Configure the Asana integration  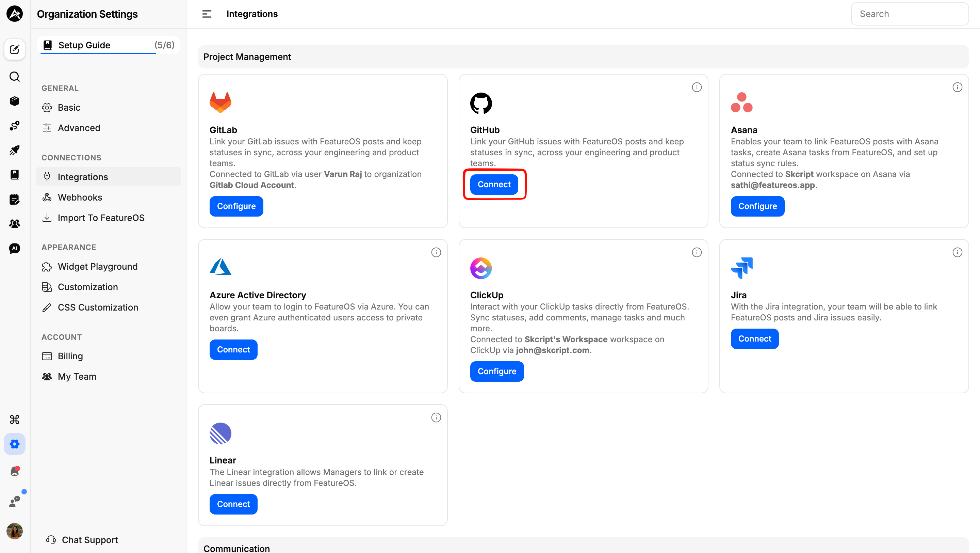[757, 206]
